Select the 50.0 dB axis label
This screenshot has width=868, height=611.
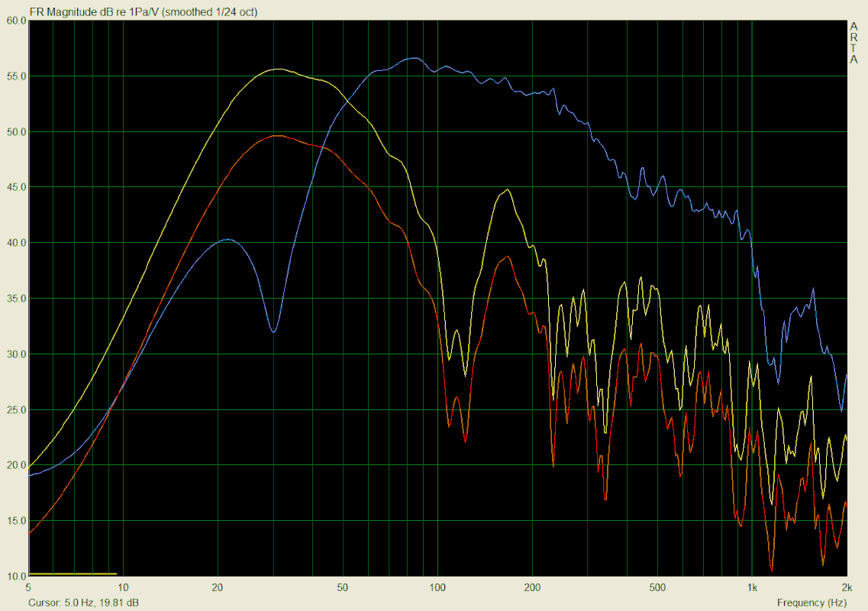coord(16,132)
